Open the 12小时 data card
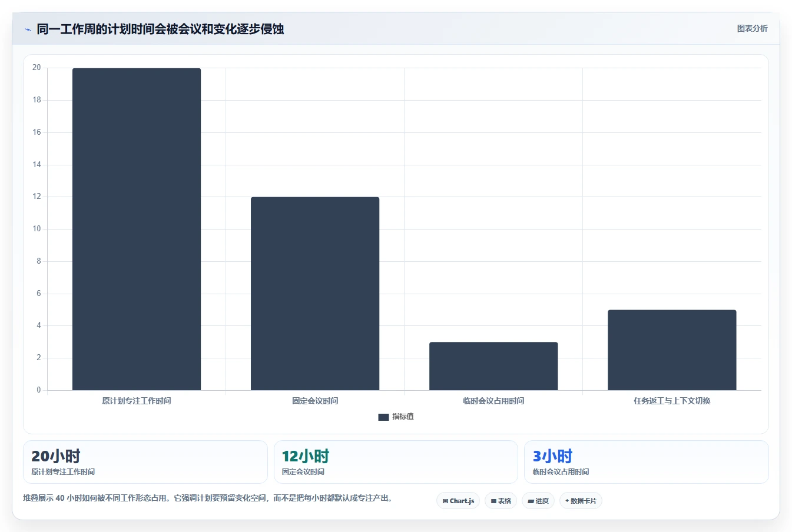 point(396,462)
